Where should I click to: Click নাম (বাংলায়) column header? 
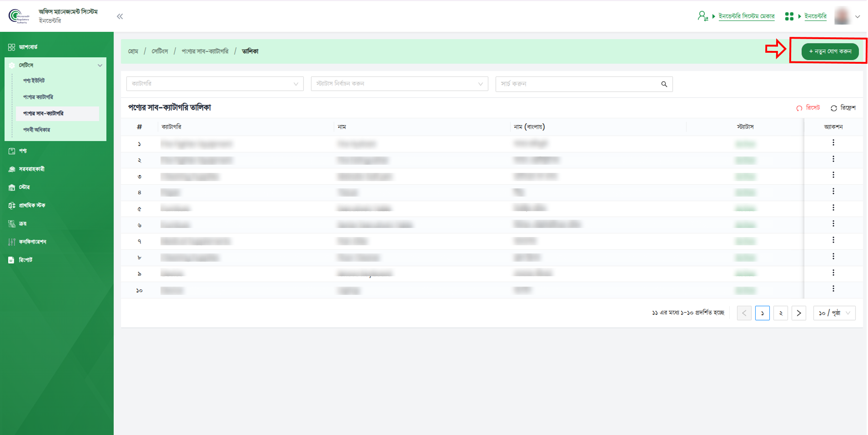529,127
